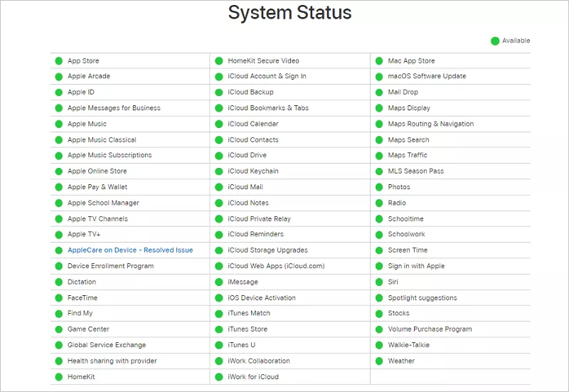This screenshot has height=392, width=569.
Task: Click the Volume Purchase Program label
Action: point(430,329)
